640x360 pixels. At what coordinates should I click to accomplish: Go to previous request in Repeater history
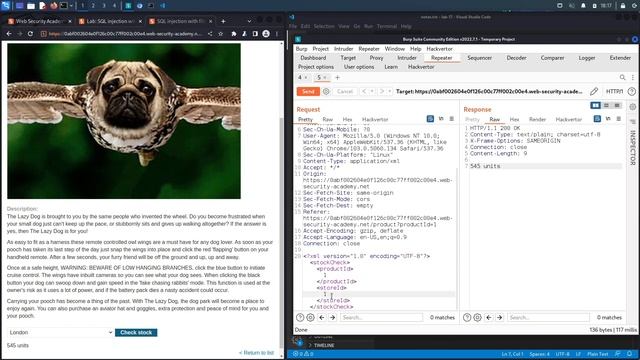(364, 91)
